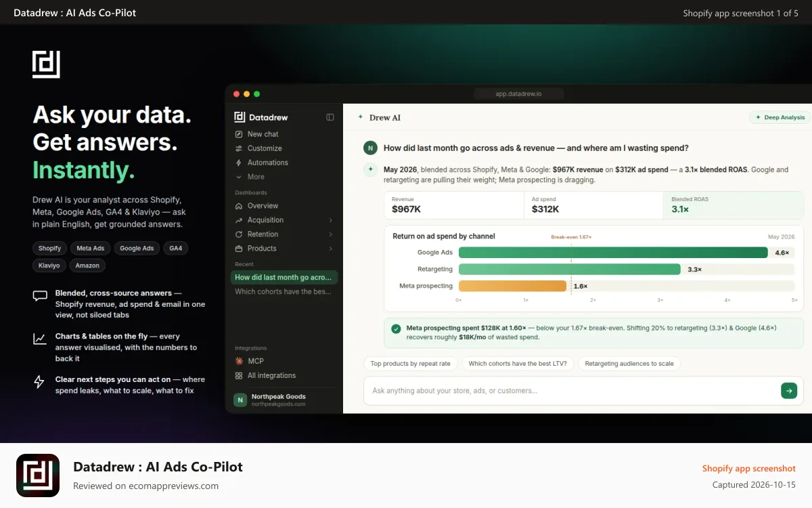812x508 pixels.
Task: Click 'Reviewed on ecomappreviews.com' text
Action: point(145,486)
